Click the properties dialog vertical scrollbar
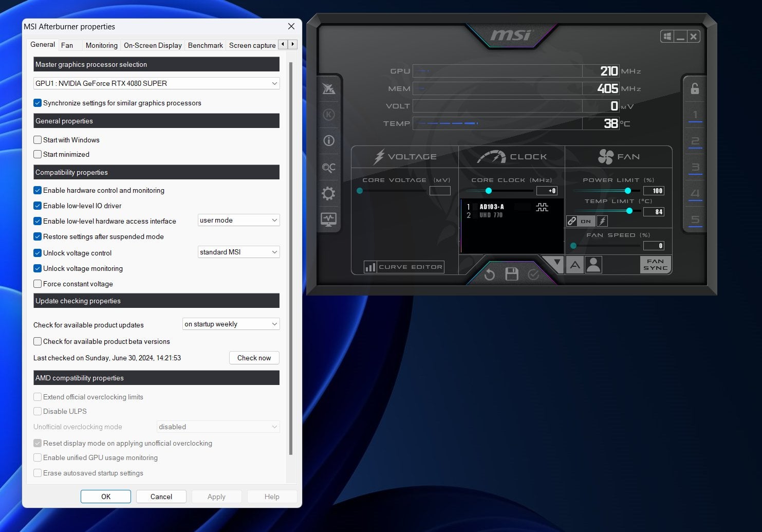 291,259
